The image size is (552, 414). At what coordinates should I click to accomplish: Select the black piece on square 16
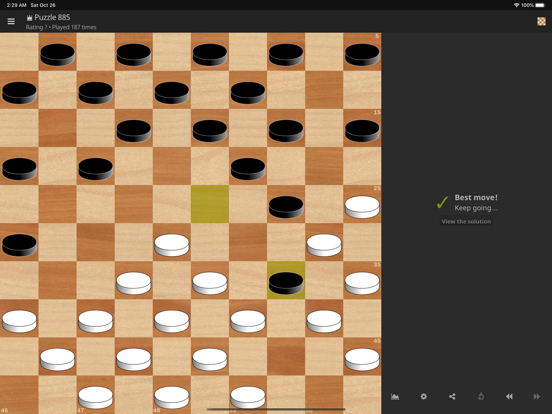point(19,169)
